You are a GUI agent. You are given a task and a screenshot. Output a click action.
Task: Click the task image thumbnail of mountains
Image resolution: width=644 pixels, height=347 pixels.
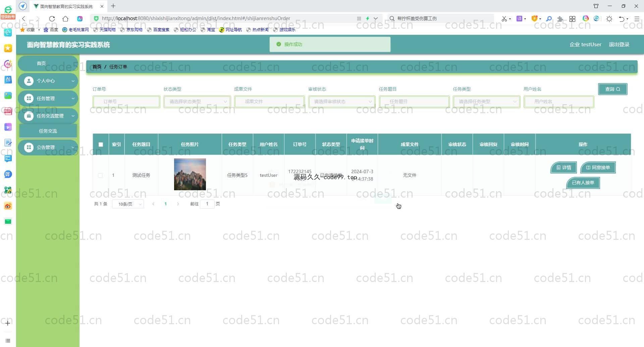190,174
